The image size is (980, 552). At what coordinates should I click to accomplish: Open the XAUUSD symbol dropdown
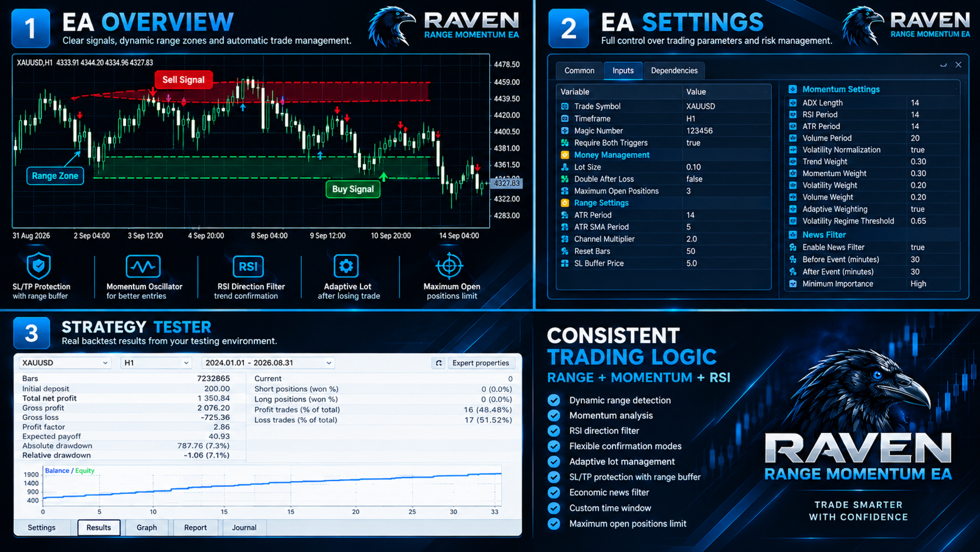coord(64,363)
